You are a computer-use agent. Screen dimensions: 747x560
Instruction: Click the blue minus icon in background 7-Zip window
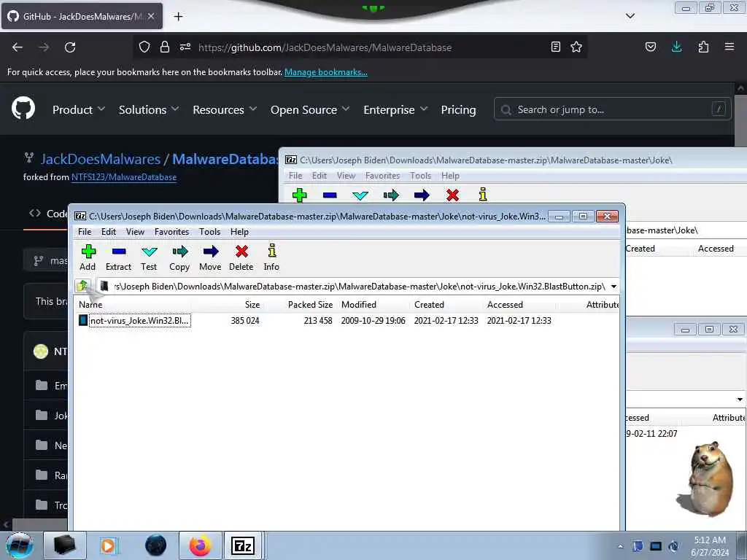coord(330,195)
